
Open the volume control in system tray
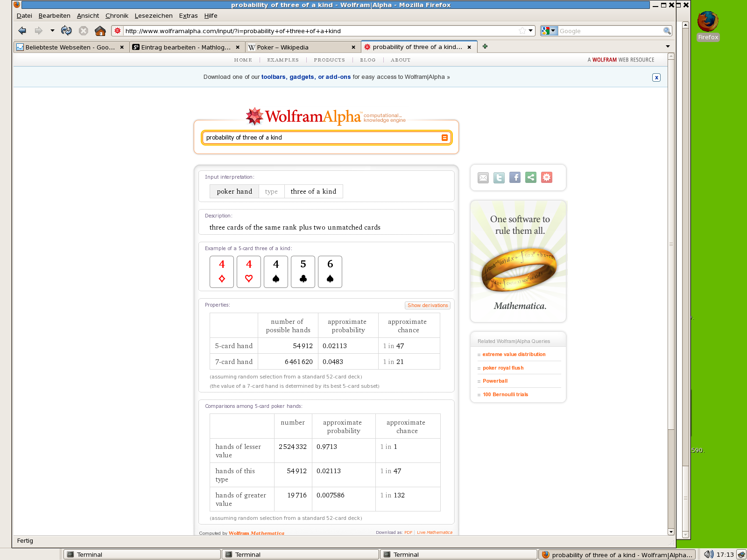pyautogui.click(x=708, y=554)
